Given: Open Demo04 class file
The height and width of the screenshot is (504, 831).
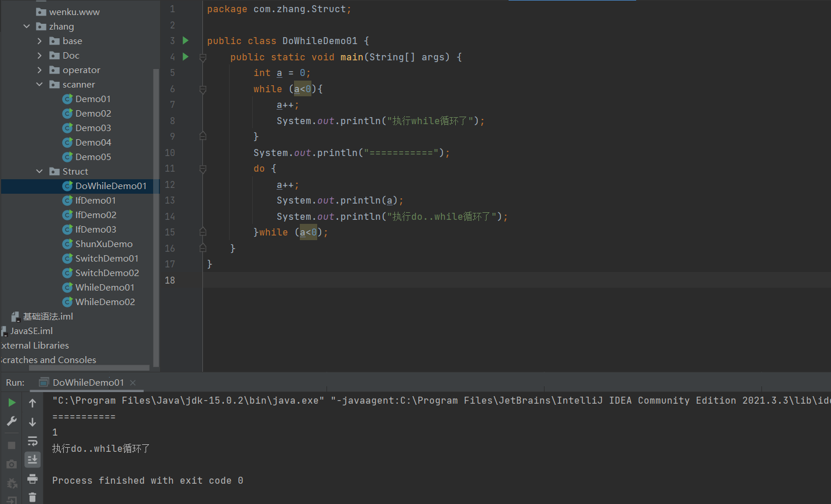Looking at the screenshot, I should (93, 142).
